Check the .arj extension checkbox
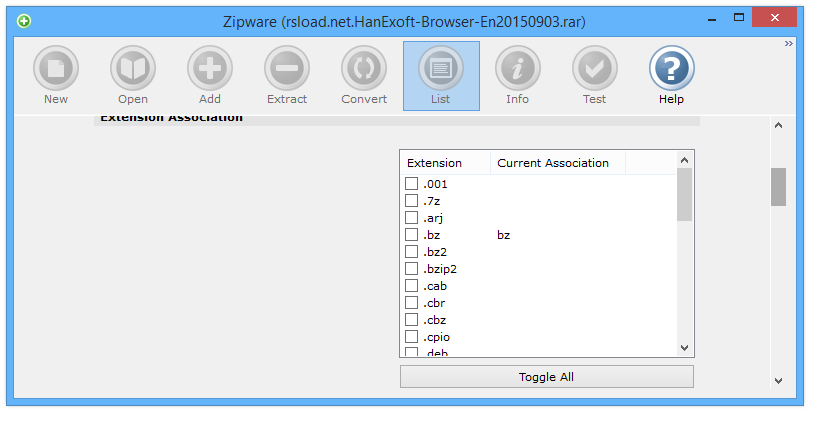Viewport: 824px width, 430px height. (411, 218)
